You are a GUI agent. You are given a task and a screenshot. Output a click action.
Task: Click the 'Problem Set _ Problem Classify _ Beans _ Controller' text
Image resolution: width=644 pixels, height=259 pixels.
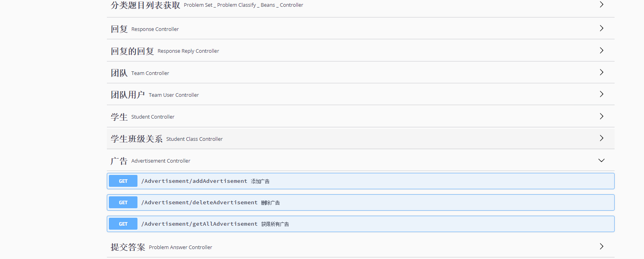(x=244, y=5)
